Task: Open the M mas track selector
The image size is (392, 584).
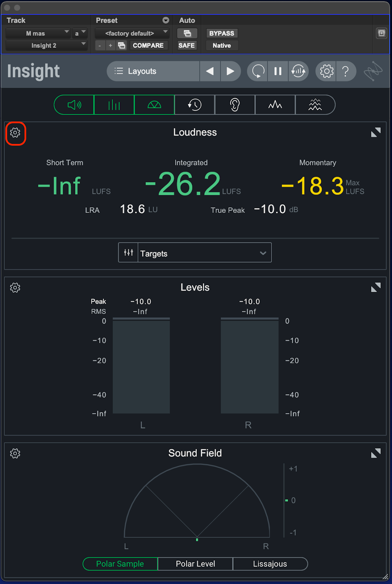Action: (38, 33)
